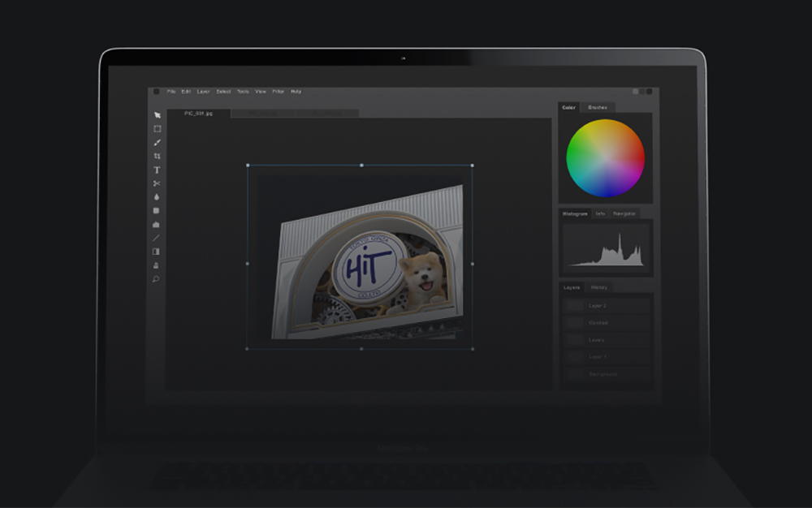This screenshot has width=812, height=508.
Task: Open the Info tab
Action: (600, 213)
